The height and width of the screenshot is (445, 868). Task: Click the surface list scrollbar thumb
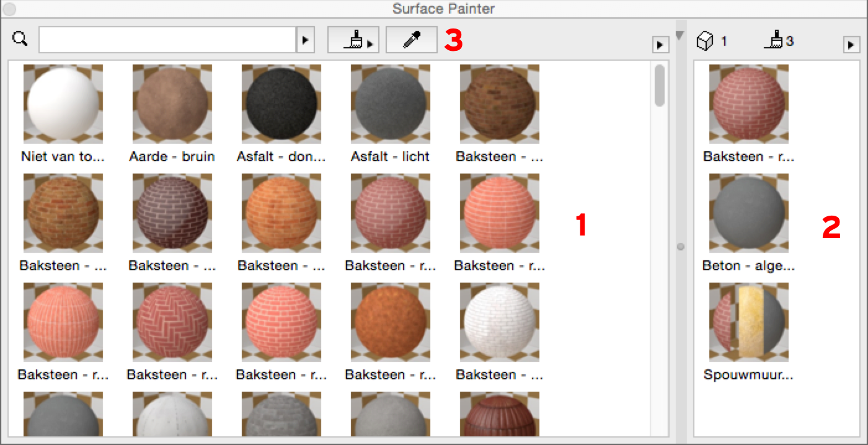[x=660, y=86]
